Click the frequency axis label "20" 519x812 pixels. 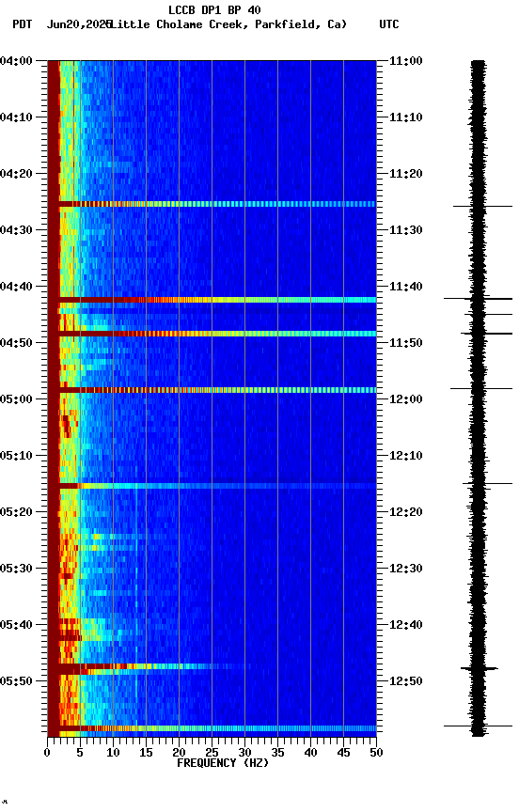pos(179,753)
